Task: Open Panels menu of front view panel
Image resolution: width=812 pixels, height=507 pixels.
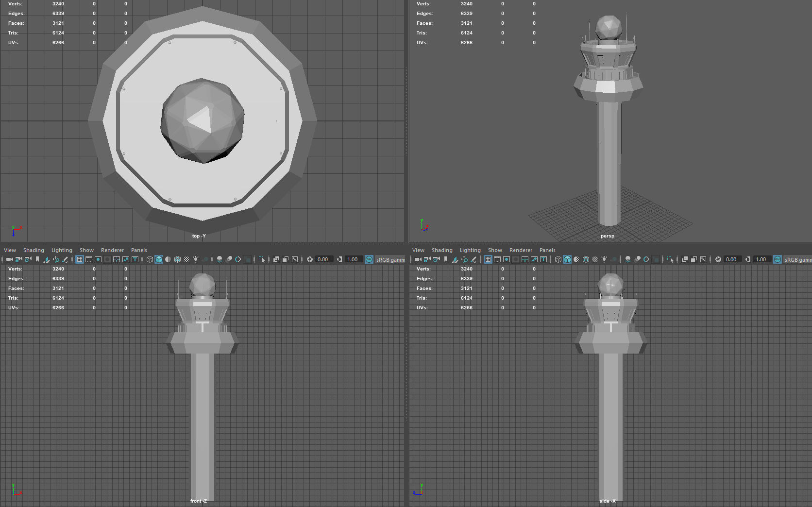Action: tap(139, 250)
